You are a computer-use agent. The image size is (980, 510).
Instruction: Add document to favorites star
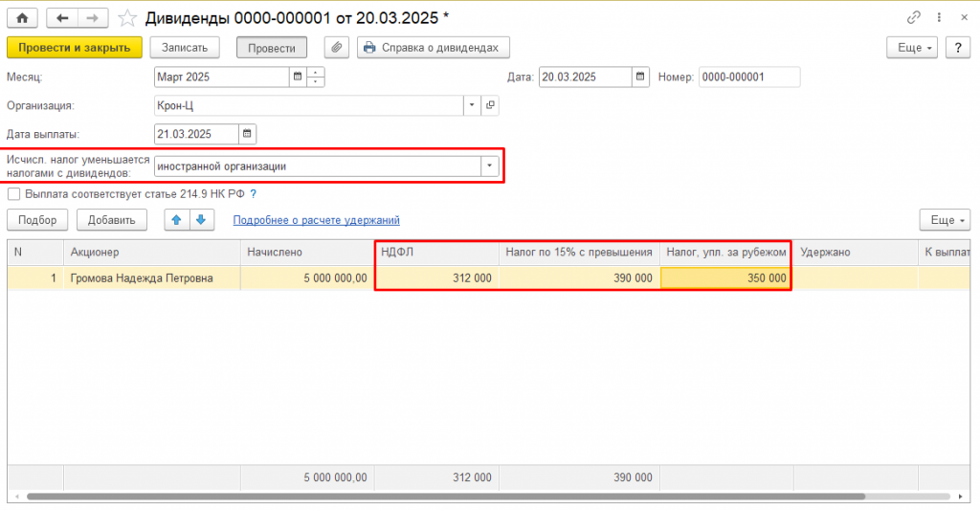point(127,18)
